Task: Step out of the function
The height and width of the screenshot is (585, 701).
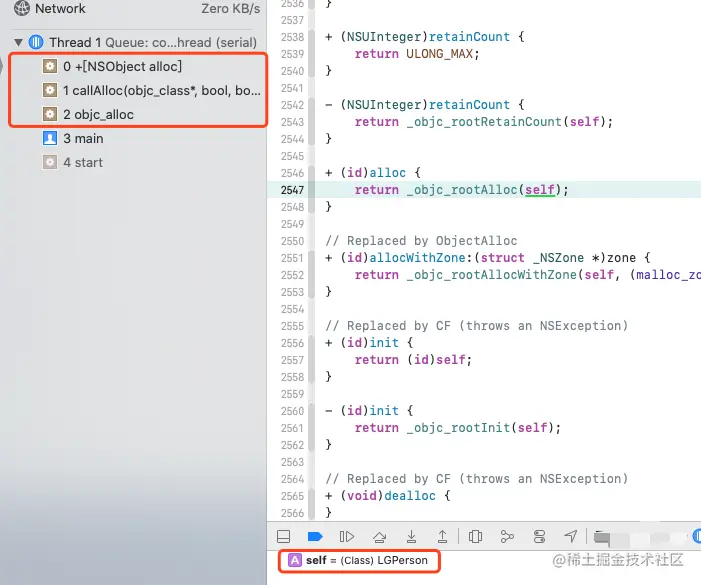Action: click(443, 536)
